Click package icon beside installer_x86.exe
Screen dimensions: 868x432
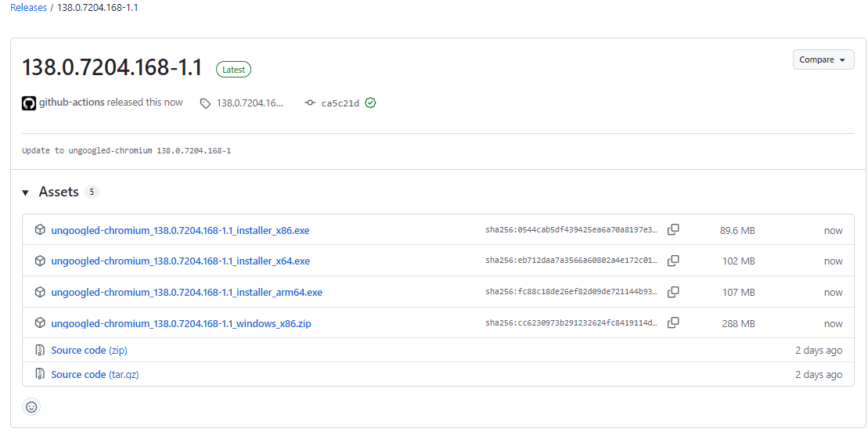coord(39,230)
